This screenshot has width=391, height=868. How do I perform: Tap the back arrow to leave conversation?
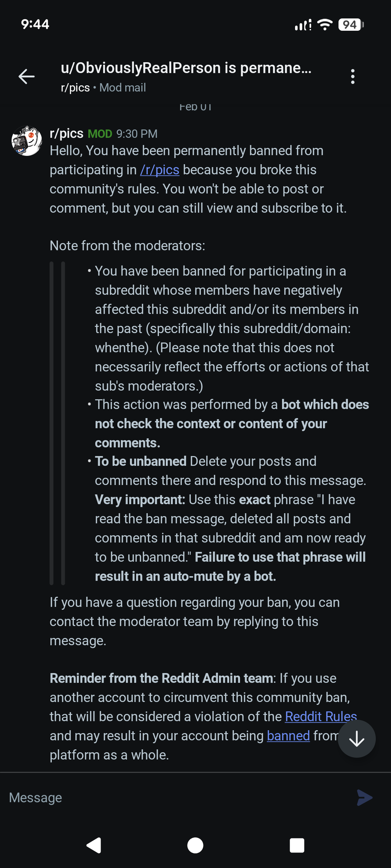[26, 76]
